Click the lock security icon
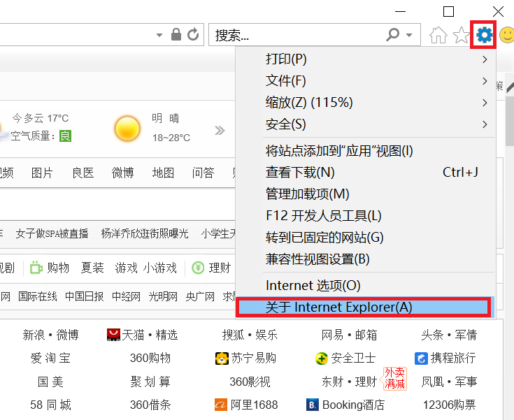 176,34
